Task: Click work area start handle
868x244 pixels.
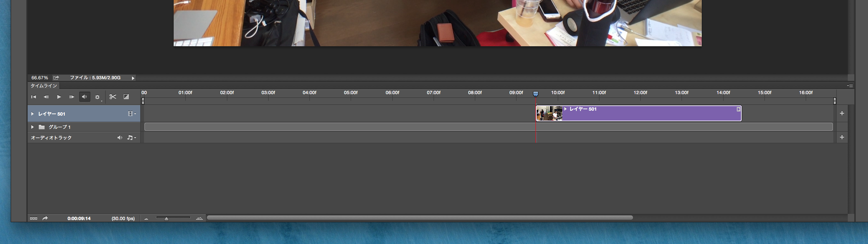Action: [x=143, y=101]
